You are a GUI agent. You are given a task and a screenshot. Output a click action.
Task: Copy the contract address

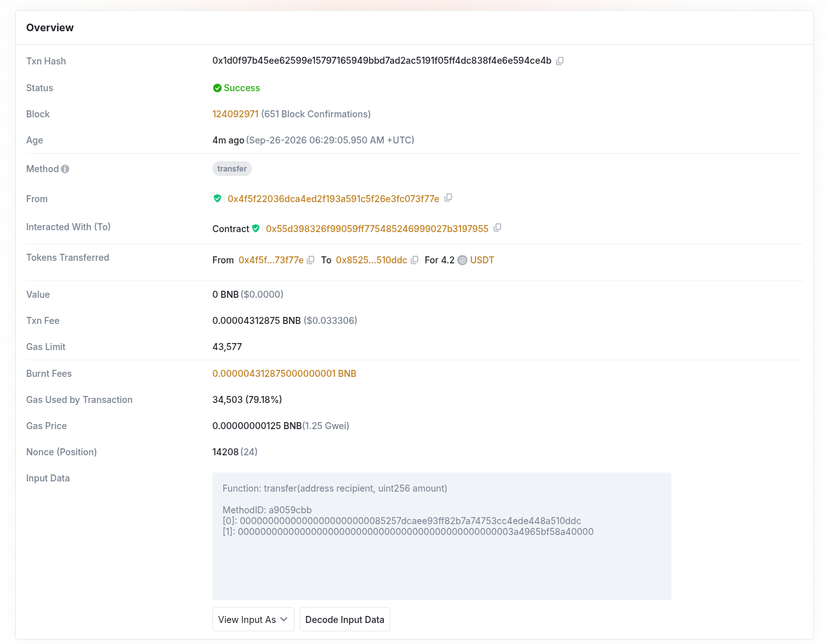click(497, 228)
